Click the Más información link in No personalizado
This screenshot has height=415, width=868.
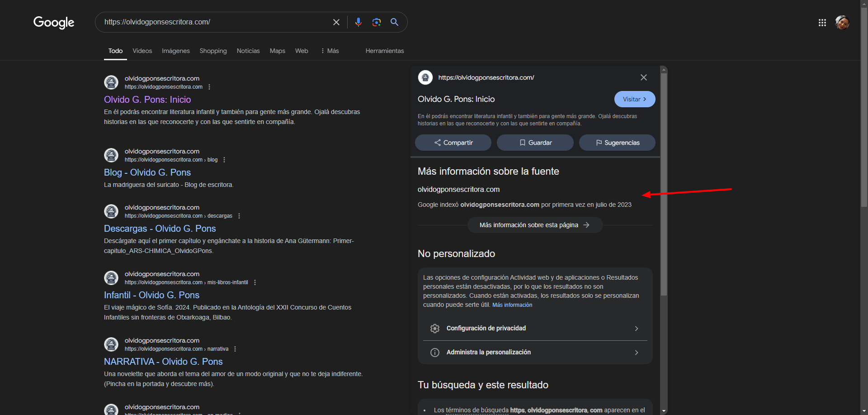[512, 305]
